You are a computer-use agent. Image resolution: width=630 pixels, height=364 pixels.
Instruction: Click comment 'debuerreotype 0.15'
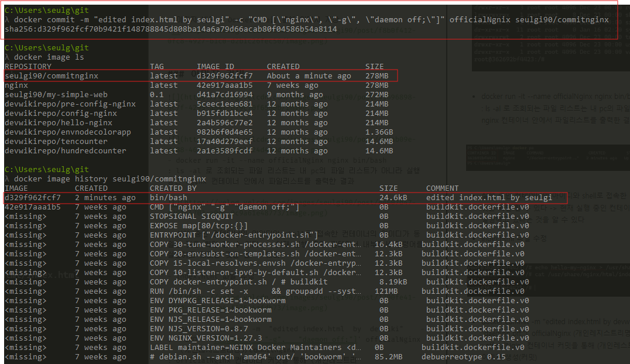coord(463,357)
